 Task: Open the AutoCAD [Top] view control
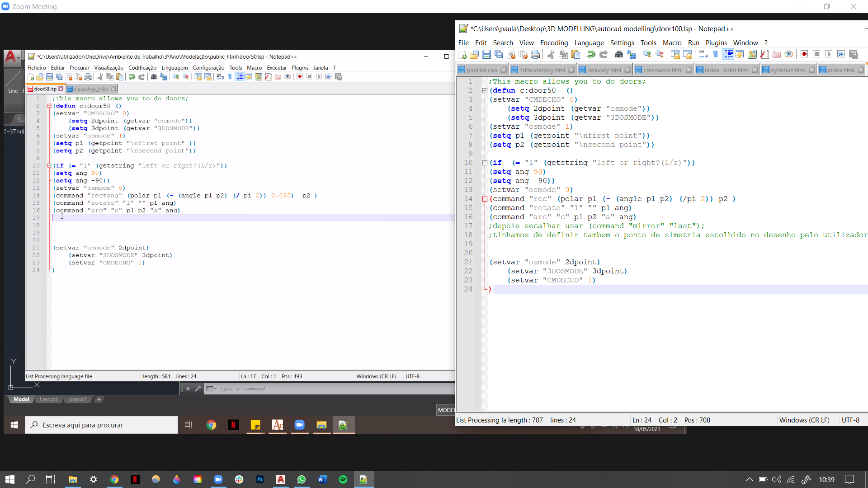(18, 131)
